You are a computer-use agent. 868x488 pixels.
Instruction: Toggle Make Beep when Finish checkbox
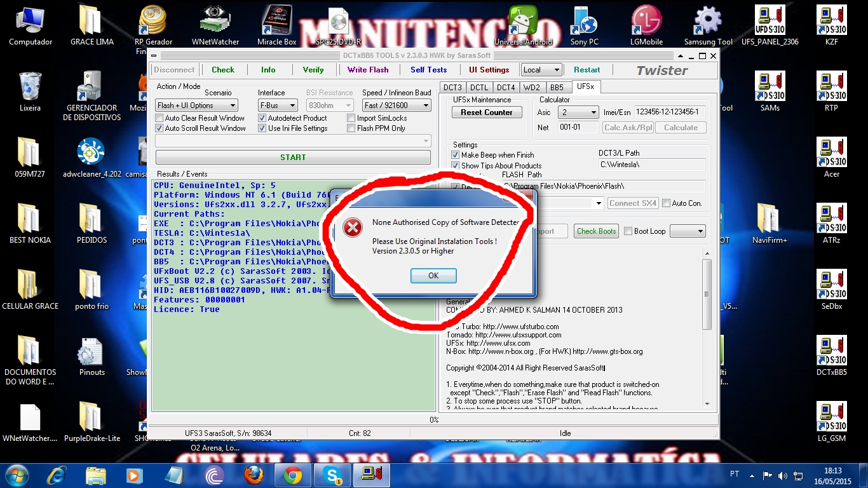tap(455, 155)
